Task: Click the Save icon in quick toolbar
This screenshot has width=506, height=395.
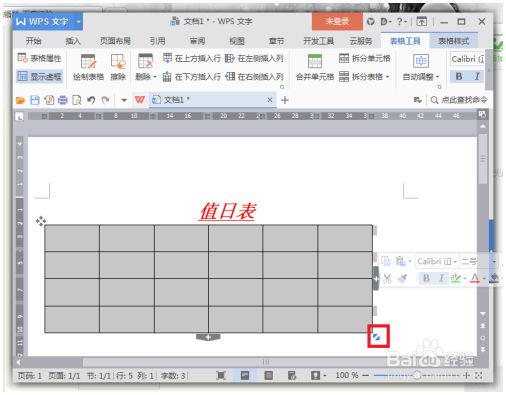Action: tap(35, 100)
